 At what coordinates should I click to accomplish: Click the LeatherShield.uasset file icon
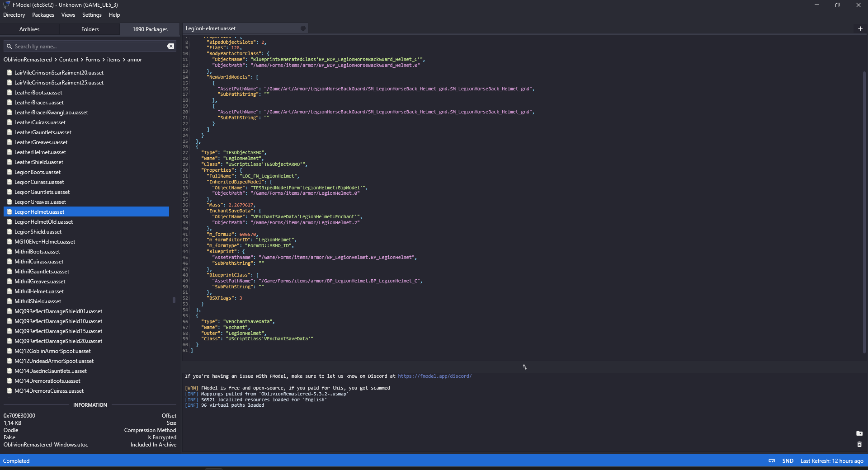tap(9, 162)
